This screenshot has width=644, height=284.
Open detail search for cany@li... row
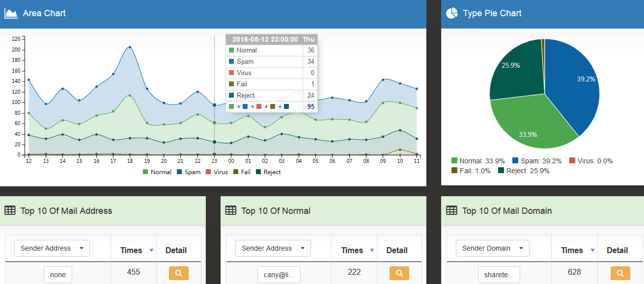(x=399, y=273)
